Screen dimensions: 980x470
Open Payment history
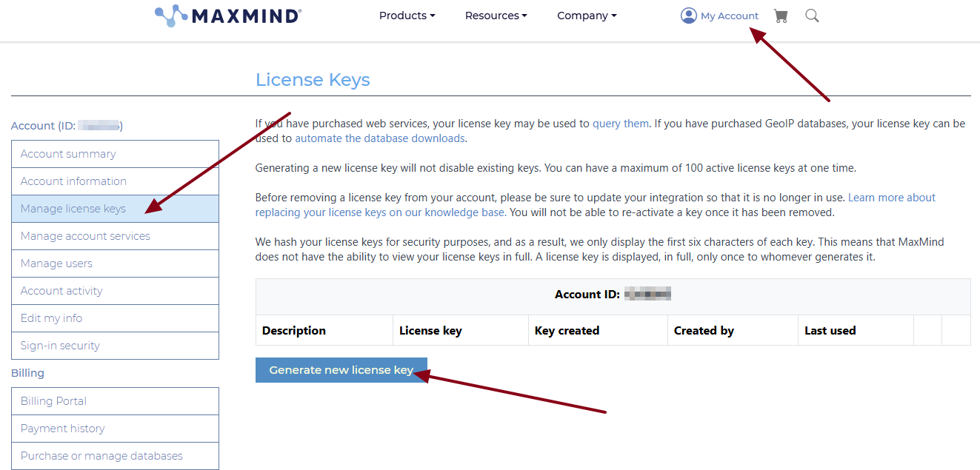tap(115, 429)
